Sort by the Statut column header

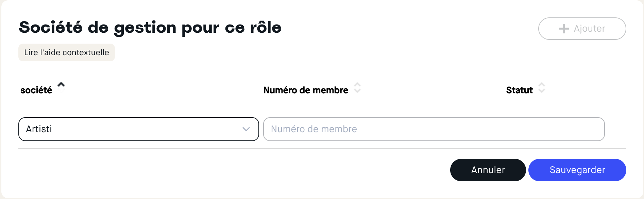[x=519, y=90]
